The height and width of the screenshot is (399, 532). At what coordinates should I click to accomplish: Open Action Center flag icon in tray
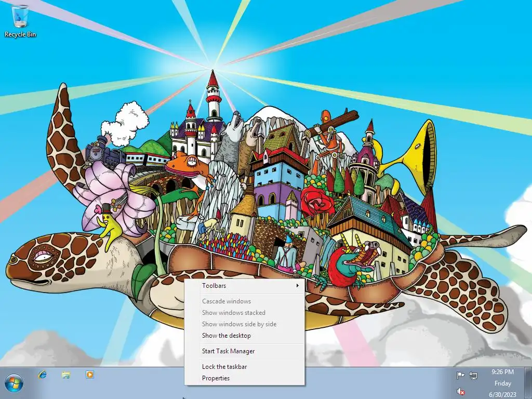click(x=460, y=376)
